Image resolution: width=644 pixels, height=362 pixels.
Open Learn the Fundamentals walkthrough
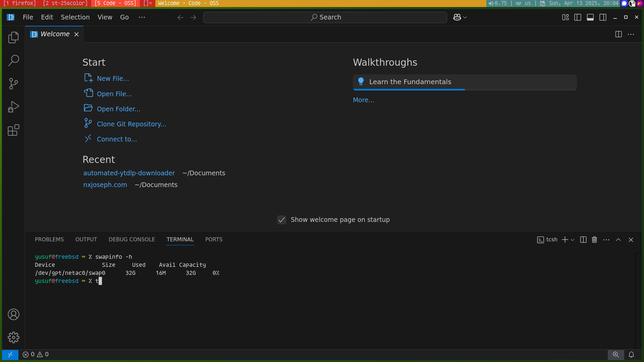(x=465, y=82)
